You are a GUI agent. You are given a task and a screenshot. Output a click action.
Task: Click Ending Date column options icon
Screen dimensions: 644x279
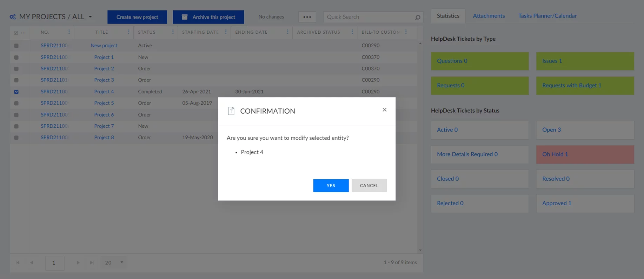(x=287, y=32)
